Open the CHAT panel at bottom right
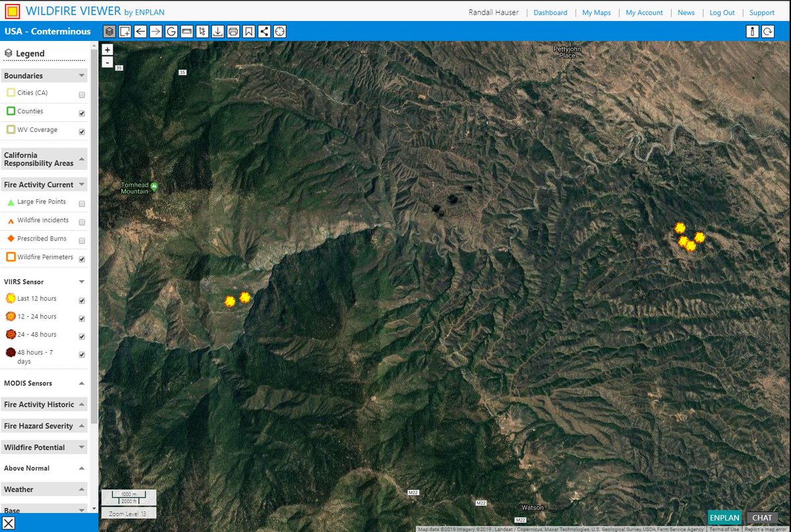The width and height of the screenshot is (791, 532). point(762,518)
